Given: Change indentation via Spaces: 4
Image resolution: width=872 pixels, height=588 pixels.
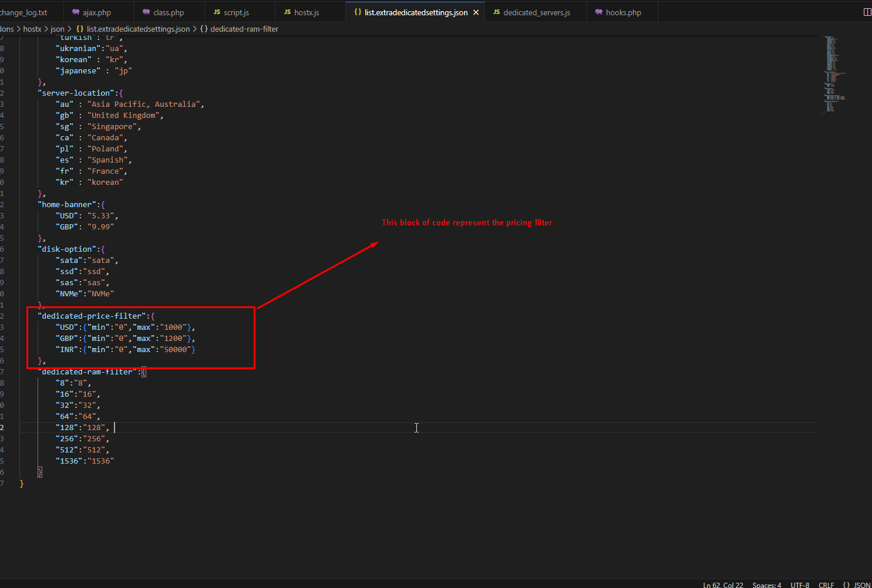Looking at the screenshot, I should [x=766, y=584].
